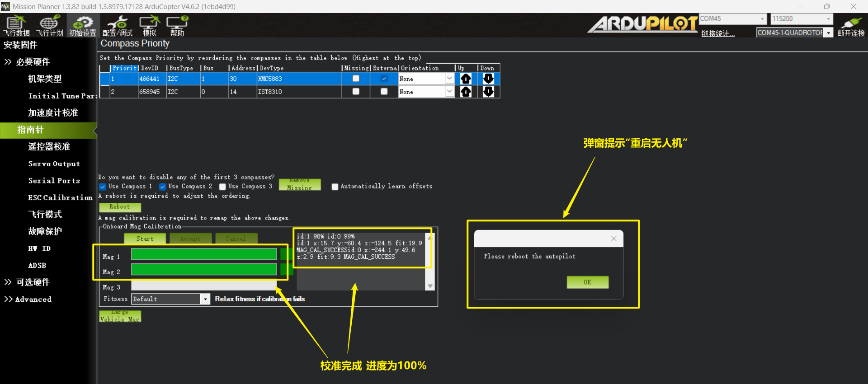Click the 初始设置 initial setup icon
This screenshot has height=384, width=868.
pyautogui.click(x=83, y=26)
